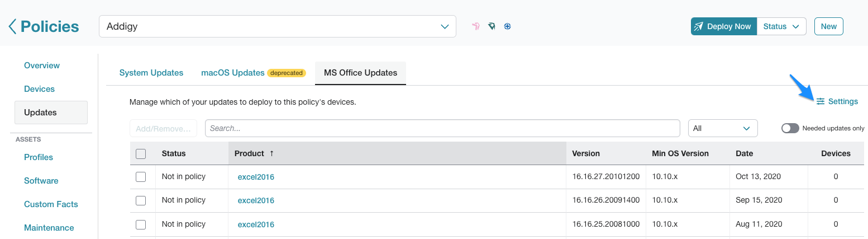The height and width of the screenshot is (239, 868).
Task: Open the Addigy policy dropdown
Action: [278, 26]
